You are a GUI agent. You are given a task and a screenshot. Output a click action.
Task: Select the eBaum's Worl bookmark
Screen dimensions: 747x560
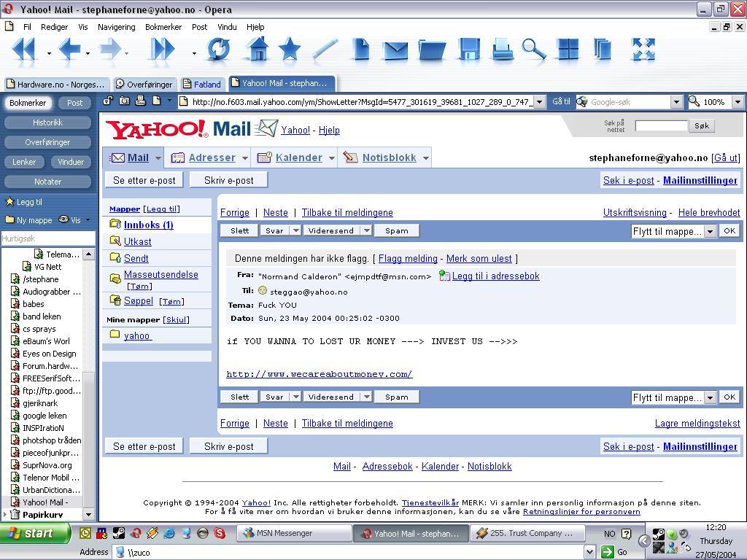coord(46,341)
